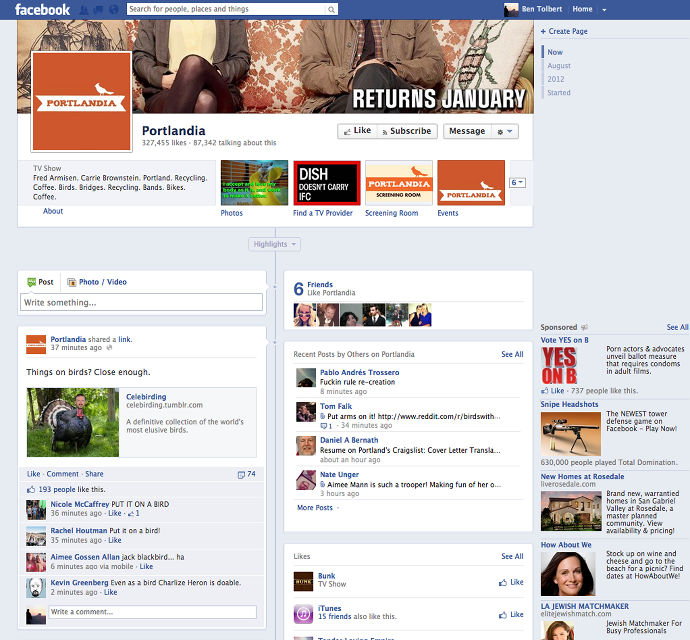690x640 pixels.
Task: Jump to 2012 in timeline navigation
Action: click(556, 79)
